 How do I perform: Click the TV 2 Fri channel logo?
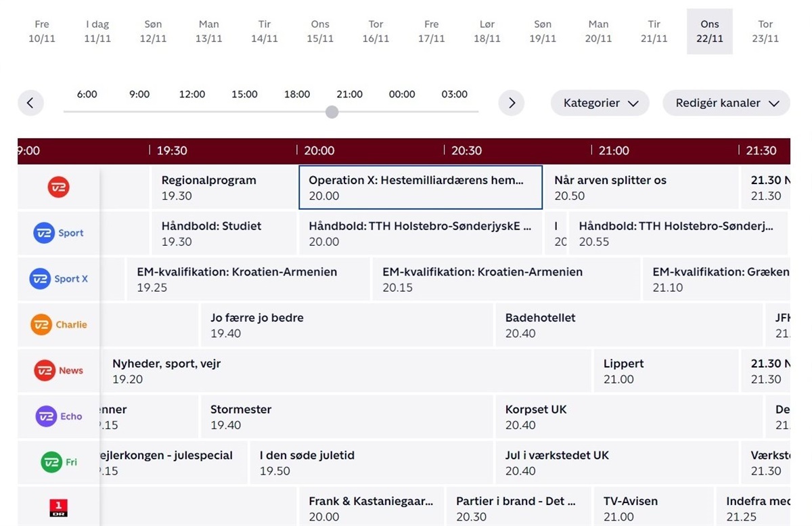pyautogui.click(x=58, y=462)
